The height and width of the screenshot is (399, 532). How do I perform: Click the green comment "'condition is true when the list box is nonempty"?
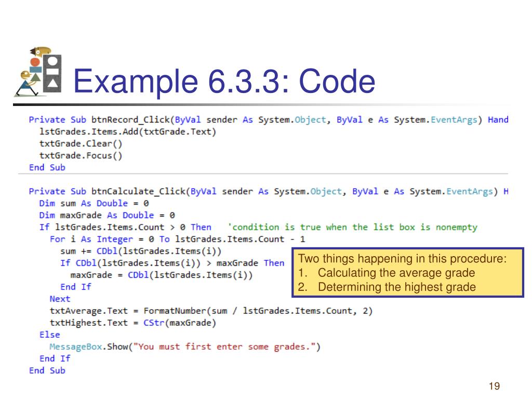(x=352, y=227)
